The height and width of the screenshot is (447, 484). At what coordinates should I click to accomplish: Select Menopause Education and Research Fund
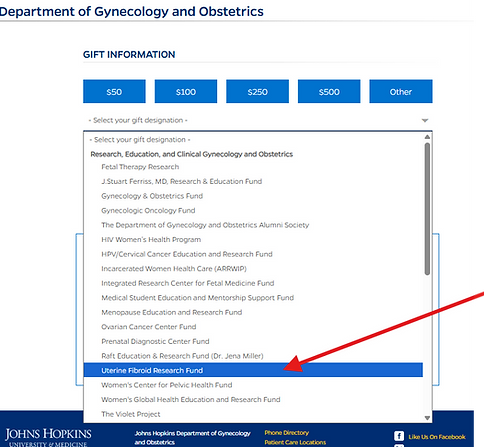tap(253, 312)
